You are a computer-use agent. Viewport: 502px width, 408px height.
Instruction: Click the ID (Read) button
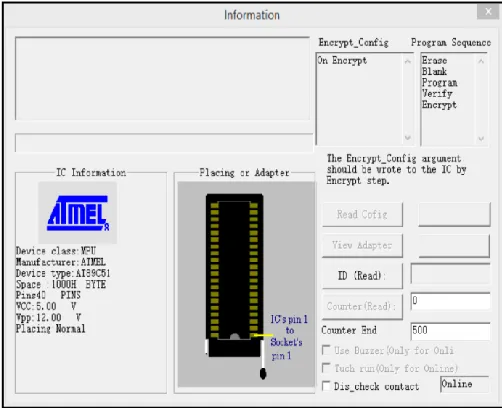tap(362, 276)
